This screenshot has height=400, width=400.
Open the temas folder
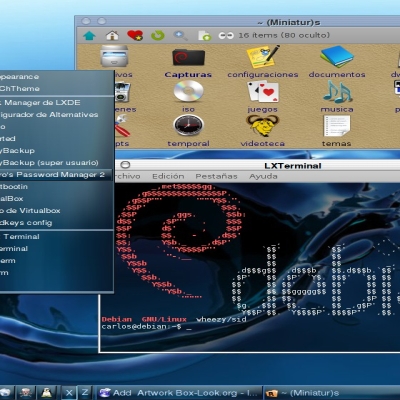coord(337,131)
